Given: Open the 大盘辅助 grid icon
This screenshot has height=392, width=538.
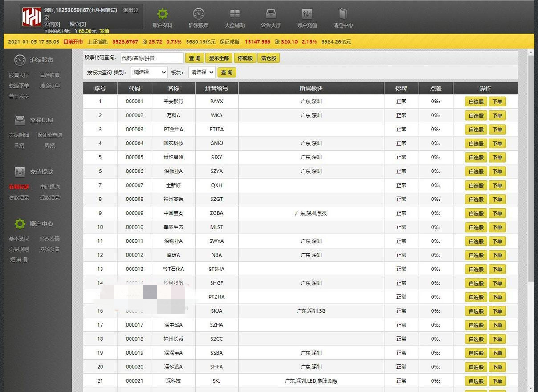Looking at the screenshot, I should point(235,14).
